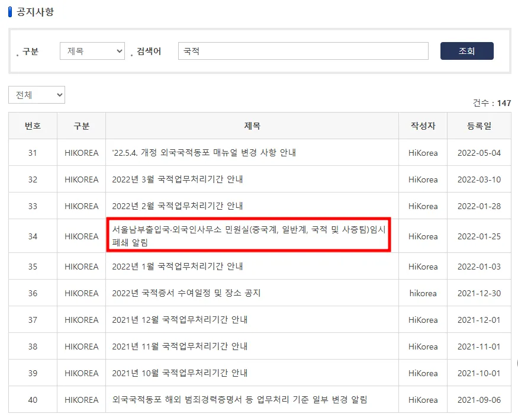Screen dimensions: 518x420
Task: Open notice 2022년 3월 국적업무처리기간 안내
Action: [178, 179]
